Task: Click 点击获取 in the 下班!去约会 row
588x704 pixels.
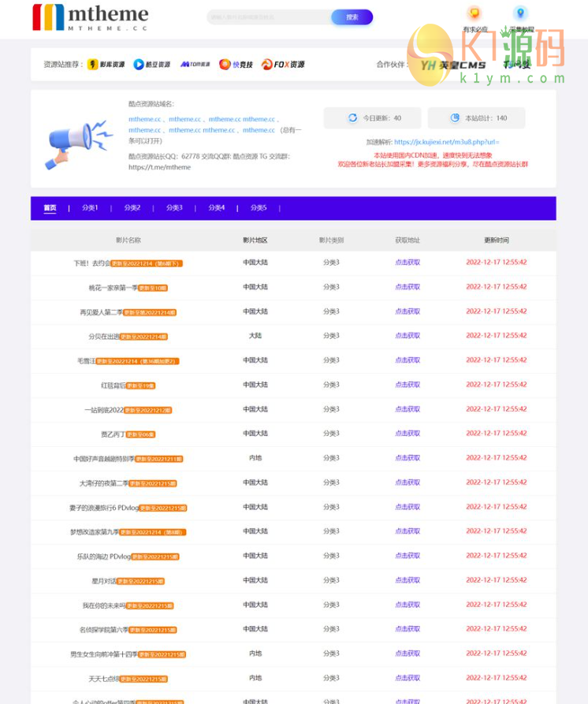Action: [x=408, y=263]
